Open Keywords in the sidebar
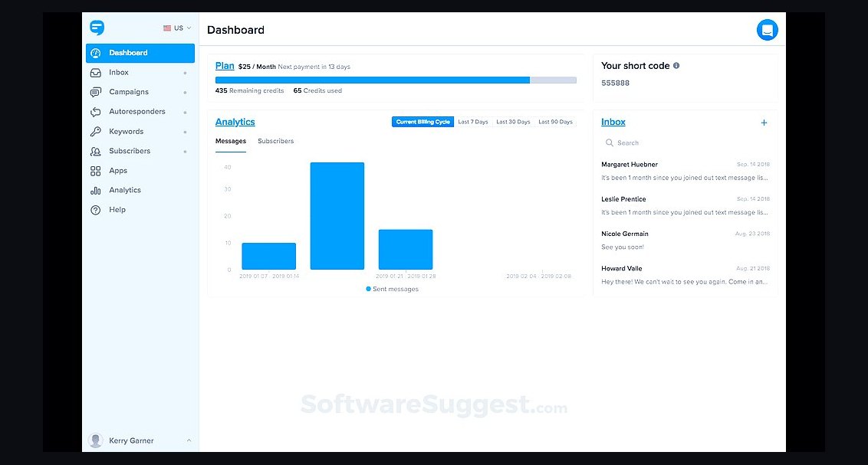The width and height of the screenshot is (868, 465). pos(140,132)
